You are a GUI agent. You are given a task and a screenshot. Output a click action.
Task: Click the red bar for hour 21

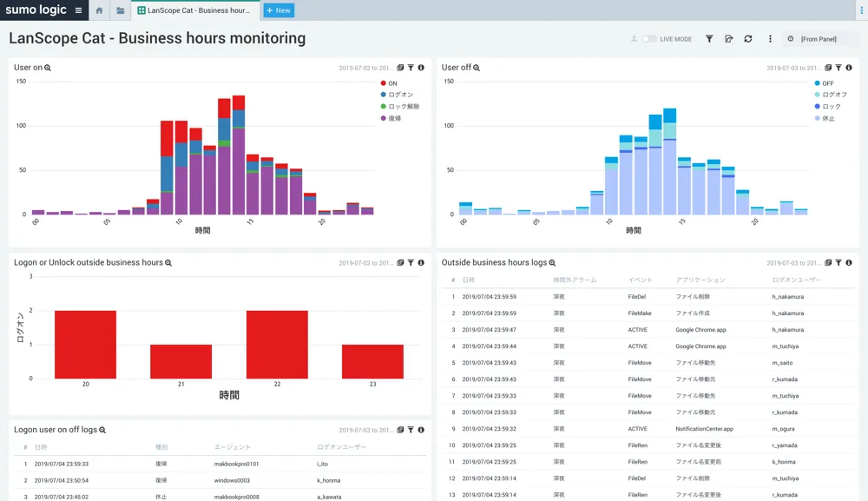click(181, 361)
